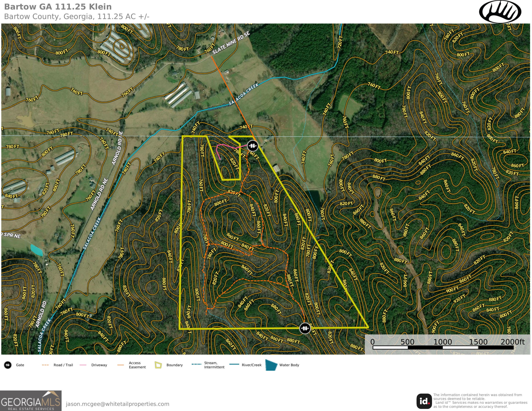The image size is (532, 411).
Task: Click the pink Driveway legend line
Action: 83,365
